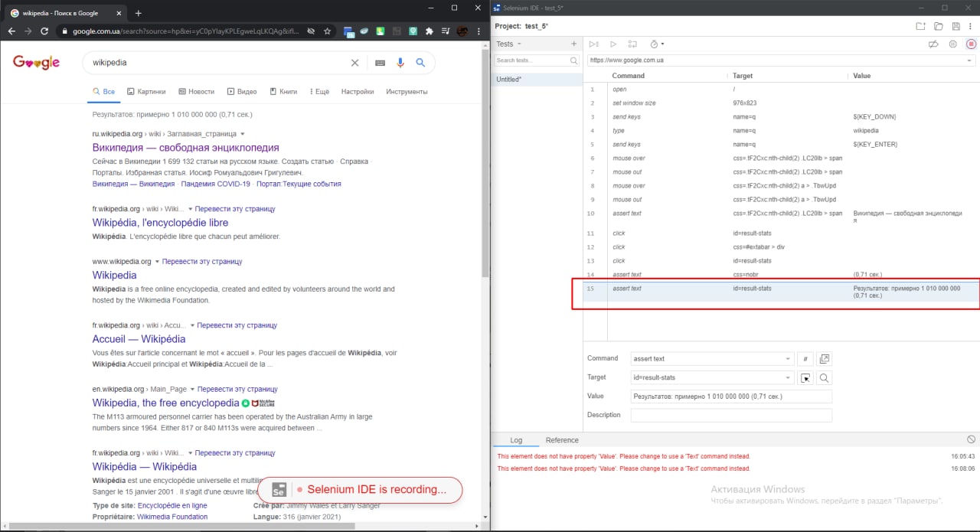This screenshot has height=532, width=980.
Task: Click Chrome profile avatar
Action: 463,31
